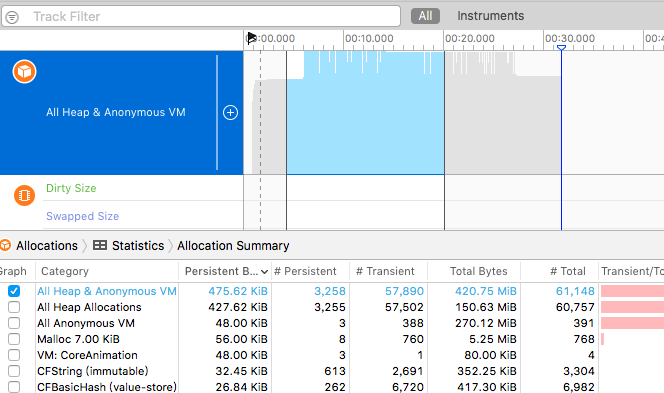Click into the Track Filter text field
Screen dimensions: 664x393
tap(212, 17)
